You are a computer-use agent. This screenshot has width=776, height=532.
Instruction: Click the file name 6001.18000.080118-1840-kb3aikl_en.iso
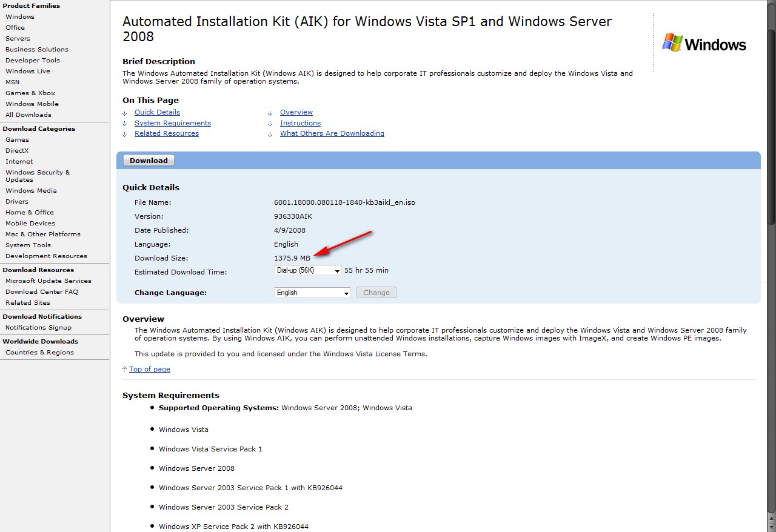(344, 202)
